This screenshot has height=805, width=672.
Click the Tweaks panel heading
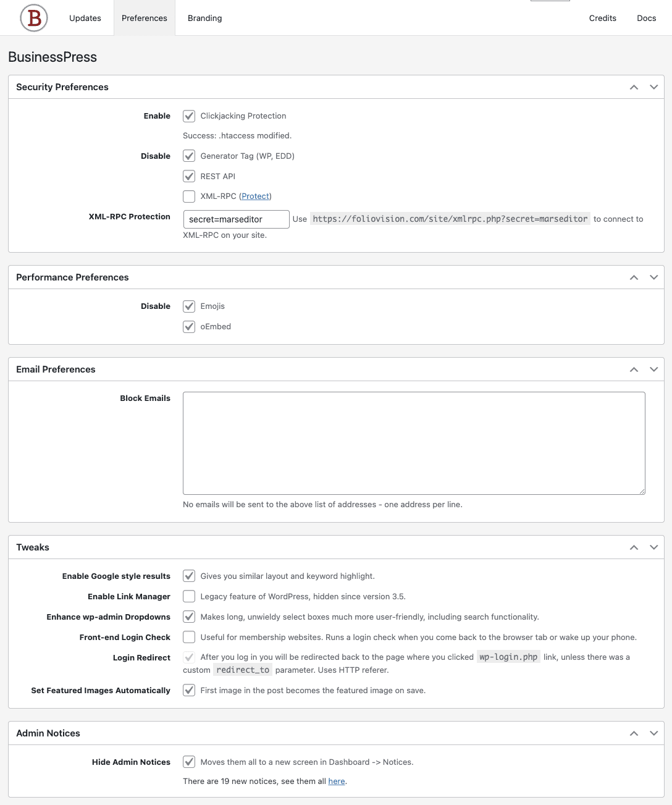tap(33, 547)
